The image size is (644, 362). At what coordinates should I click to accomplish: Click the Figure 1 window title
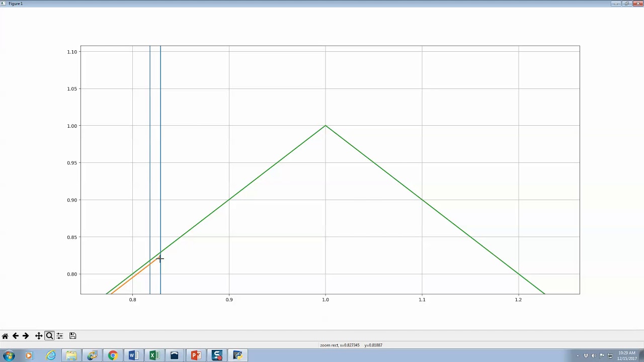pos(16,4)
